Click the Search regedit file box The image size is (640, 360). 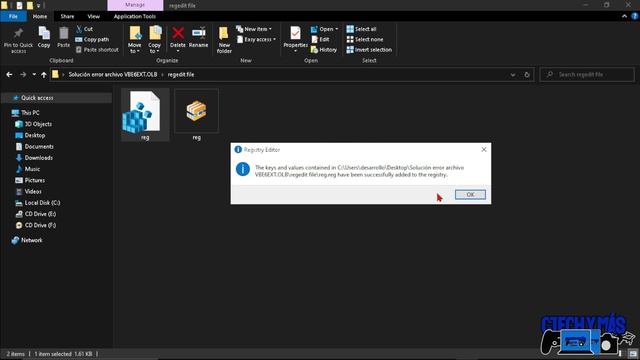(x=587, y=74)
